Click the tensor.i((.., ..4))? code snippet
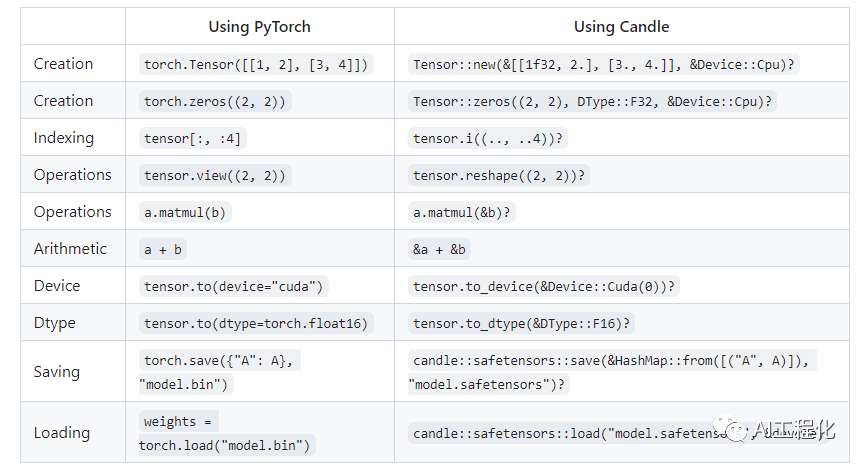This screenshot has height=467, width=863. pos(488,139)
